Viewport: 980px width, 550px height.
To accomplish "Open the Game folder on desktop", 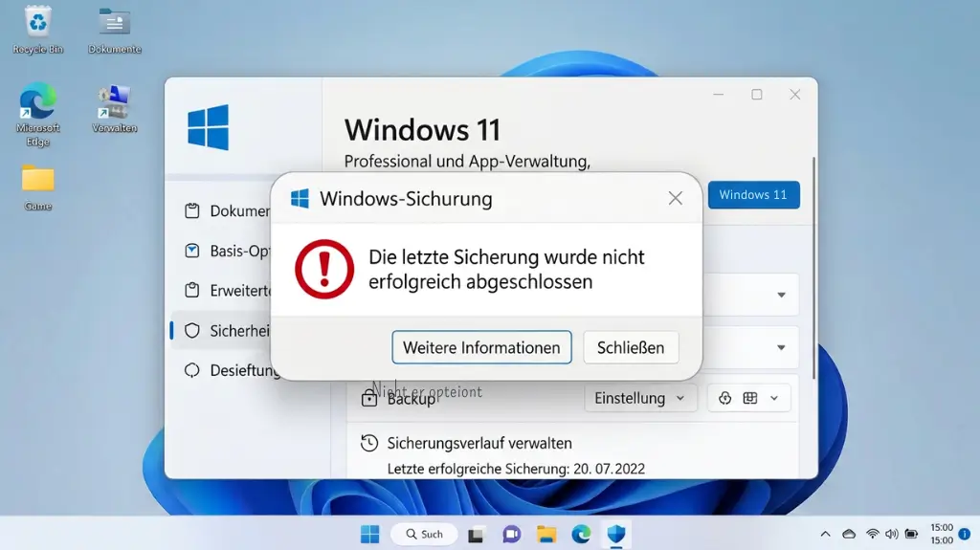I will tap(38, 187).
